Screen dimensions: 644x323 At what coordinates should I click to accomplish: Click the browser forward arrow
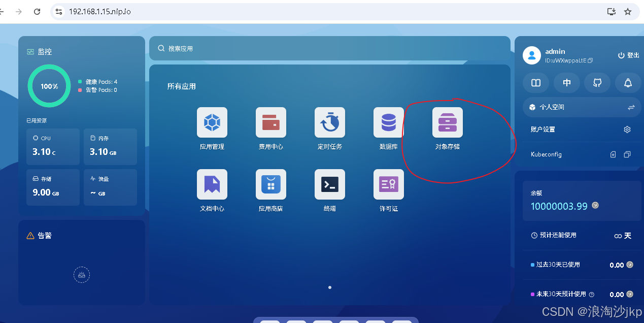pos(19,11)
